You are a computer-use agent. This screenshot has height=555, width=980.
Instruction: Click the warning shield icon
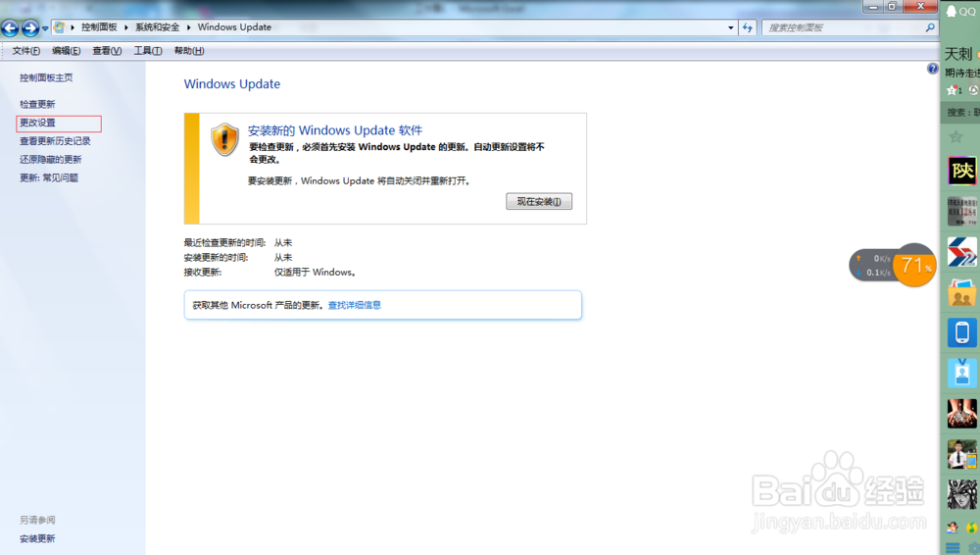click(x=224, y=139)
